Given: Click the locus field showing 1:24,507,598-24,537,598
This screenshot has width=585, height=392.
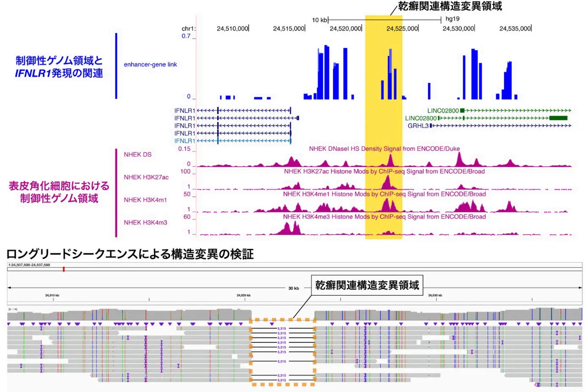Looking at the screenshot, I should pyautogui.click(x=29, y=265).
